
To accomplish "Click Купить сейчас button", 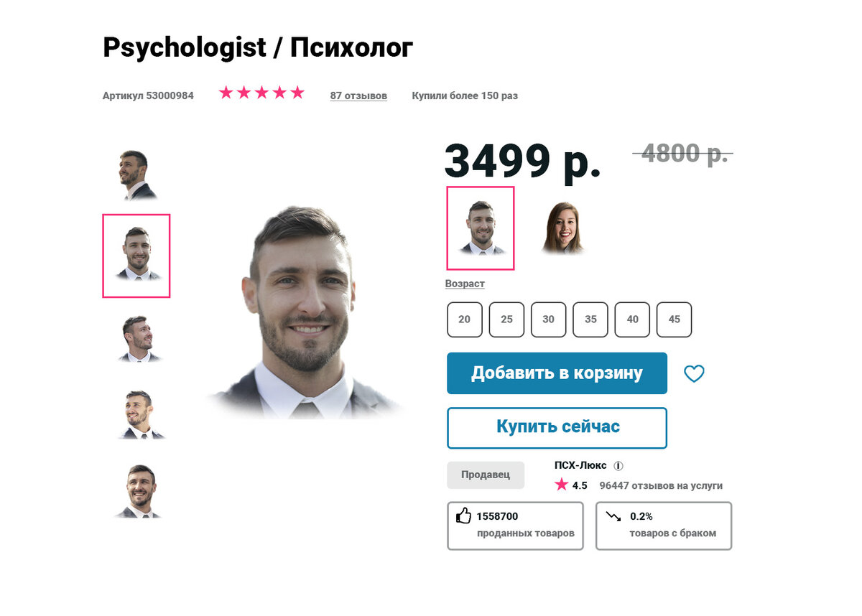I will click(x=557, y=427).
